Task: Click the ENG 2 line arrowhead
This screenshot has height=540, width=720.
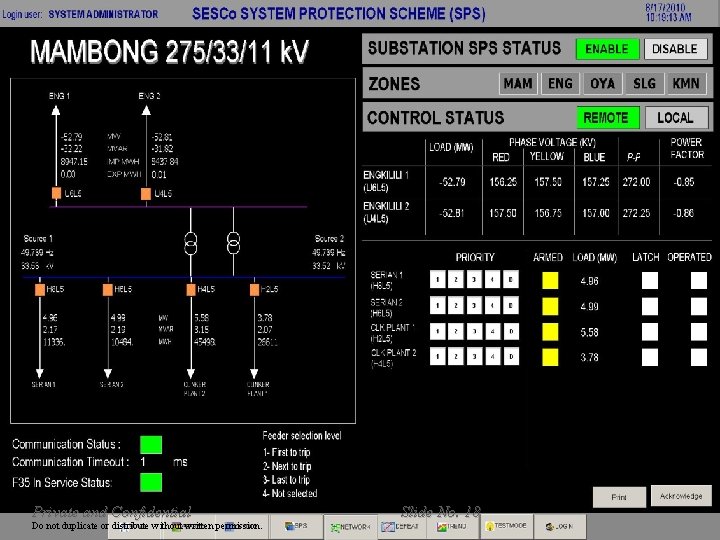Action: pos(146,110)
